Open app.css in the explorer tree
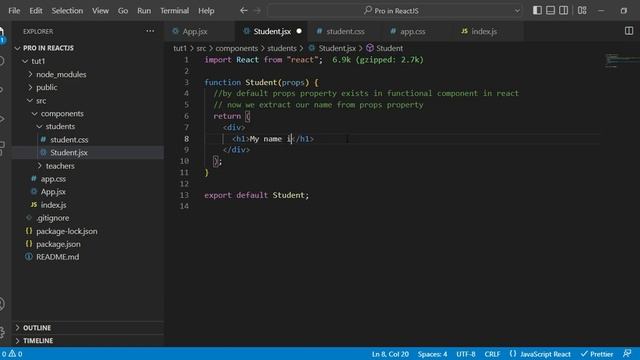Viewport: 640px width, 360px height. [x=88, y=179]
